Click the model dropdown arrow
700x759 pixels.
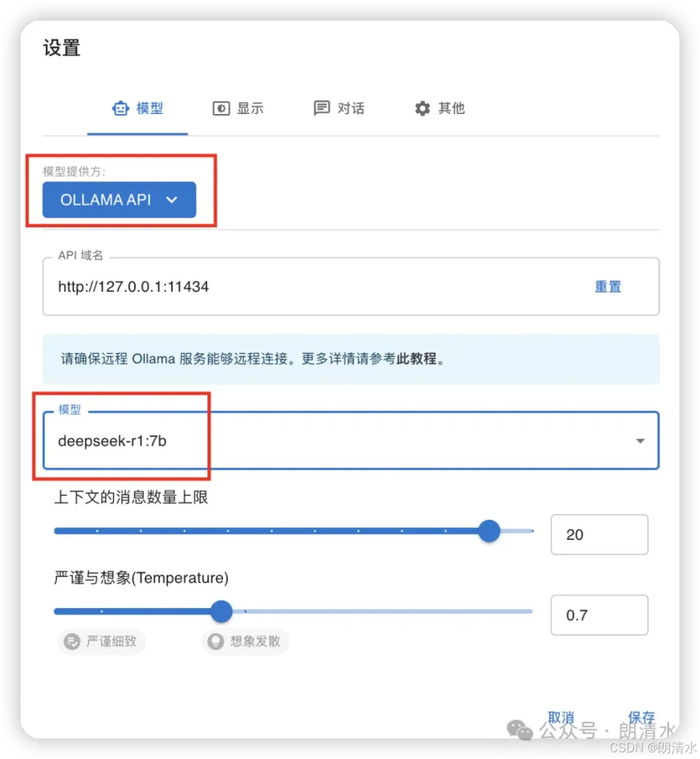[x=640, y=441]
